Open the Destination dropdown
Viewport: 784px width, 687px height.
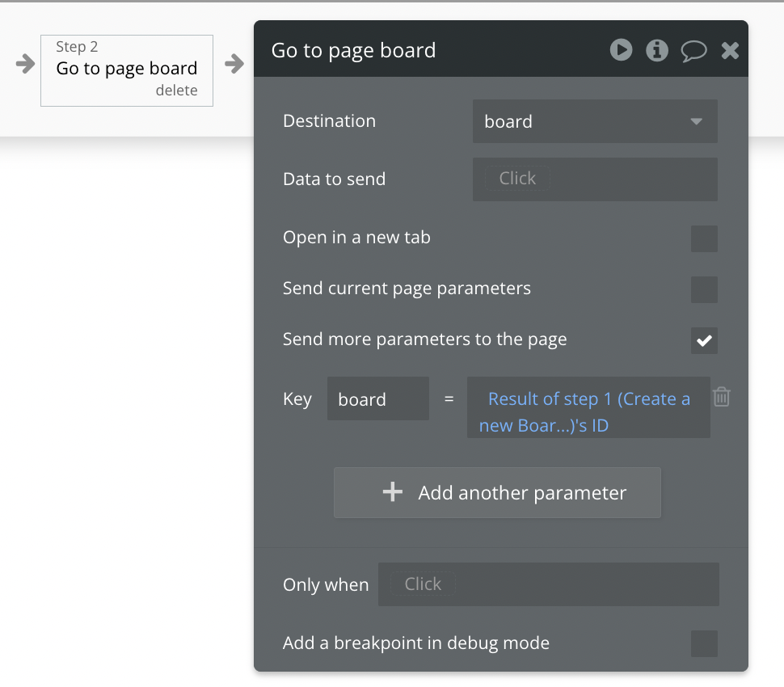pos(595,121)
